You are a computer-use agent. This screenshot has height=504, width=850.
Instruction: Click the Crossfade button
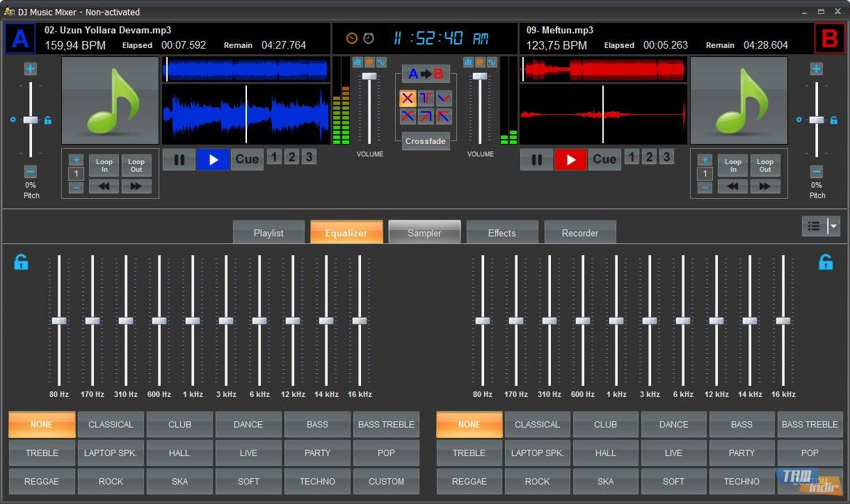(425, 141)
